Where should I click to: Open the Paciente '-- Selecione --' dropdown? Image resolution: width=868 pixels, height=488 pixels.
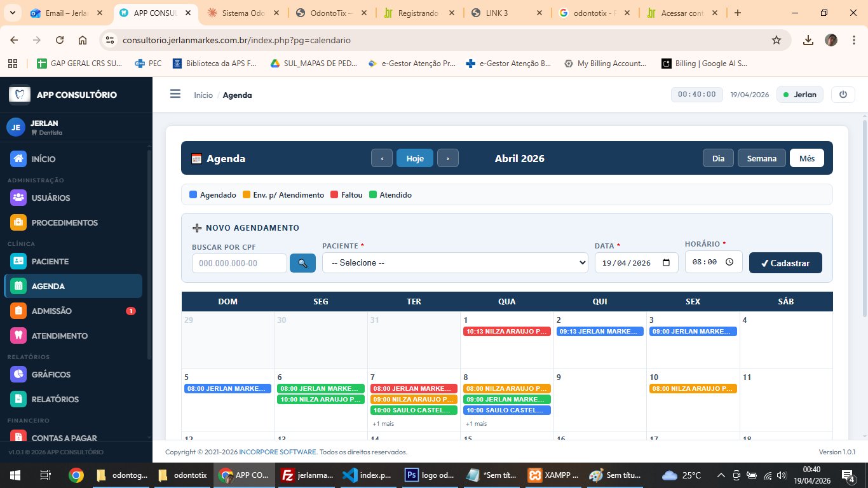[x=454, y=262]
